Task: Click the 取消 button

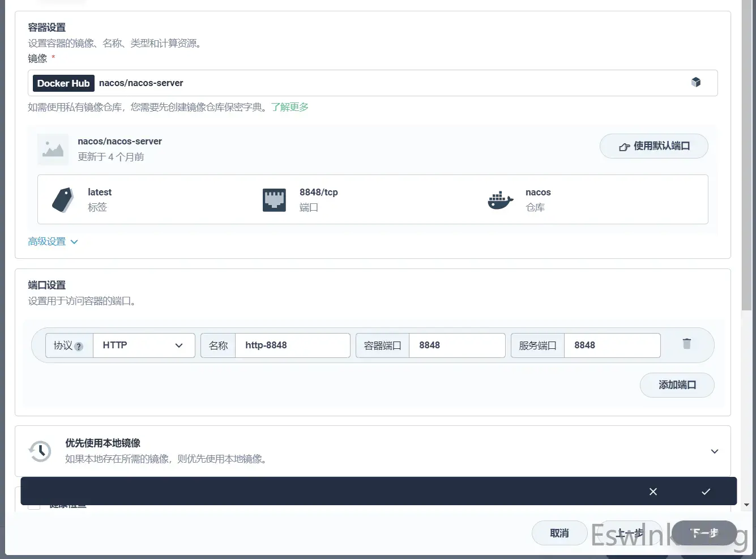Action: (x=559, y=533)
